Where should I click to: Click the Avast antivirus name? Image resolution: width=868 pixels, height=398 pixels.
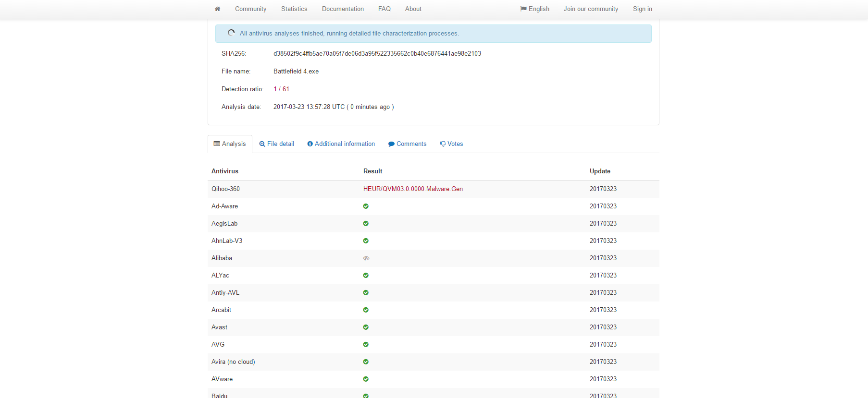[219, 327]
